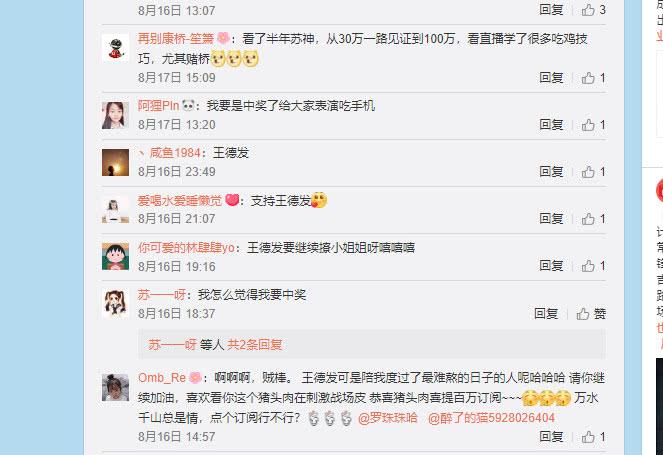
Task: Click 赞 on 苏——呀's comment
Action: 591,313
